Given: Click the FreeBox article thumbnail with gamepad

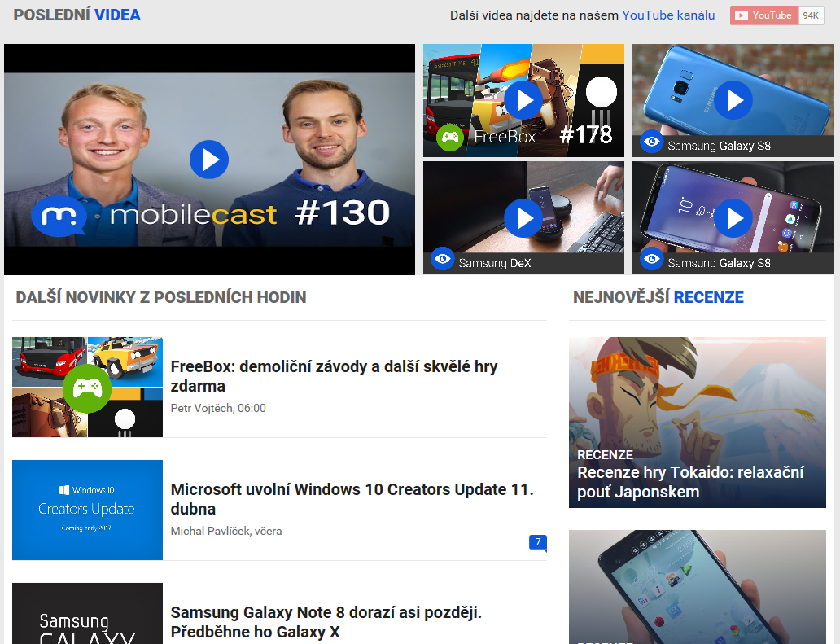Looking at the screenshot, I should click(87, 387).
